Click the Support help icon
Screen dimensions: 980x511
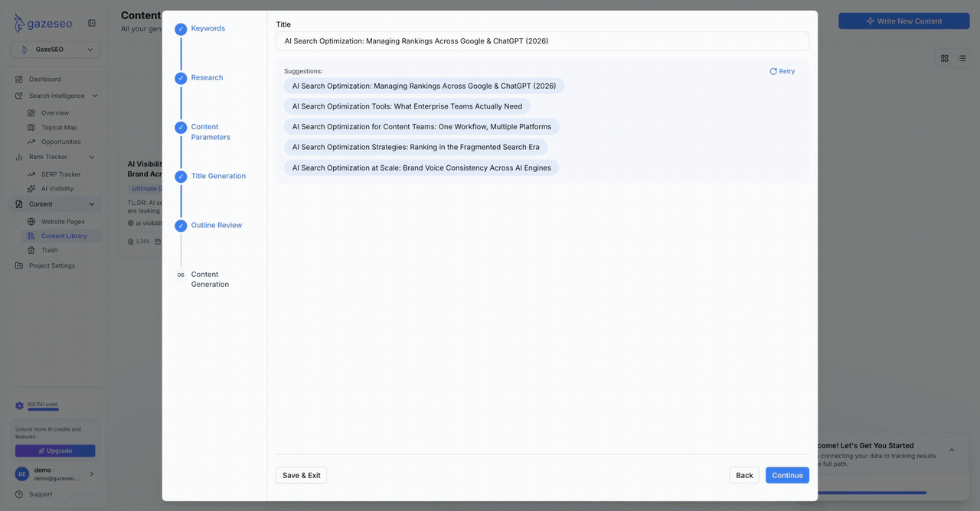click(19, 494)
